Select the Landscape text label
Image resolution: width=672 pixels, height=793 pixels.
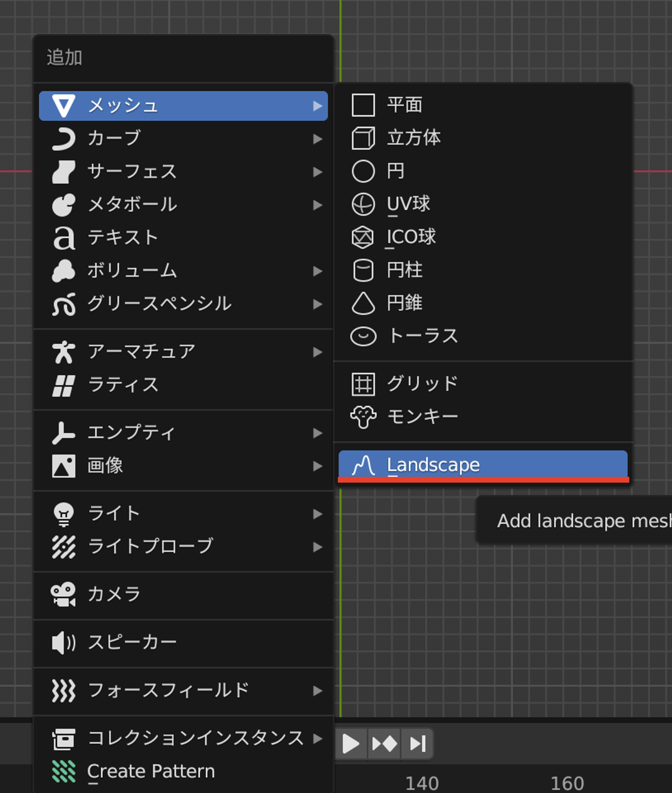433,465
